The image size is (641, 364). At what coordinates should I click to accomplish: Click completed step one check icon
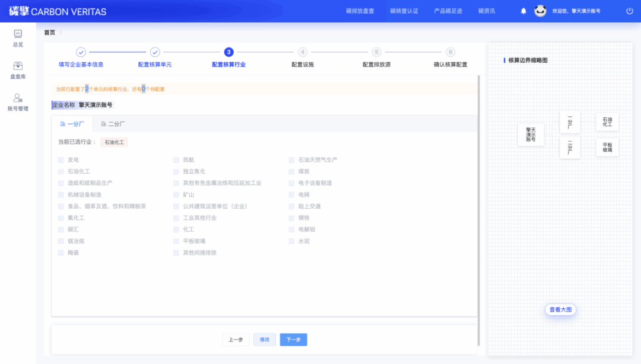pos(81,52)
